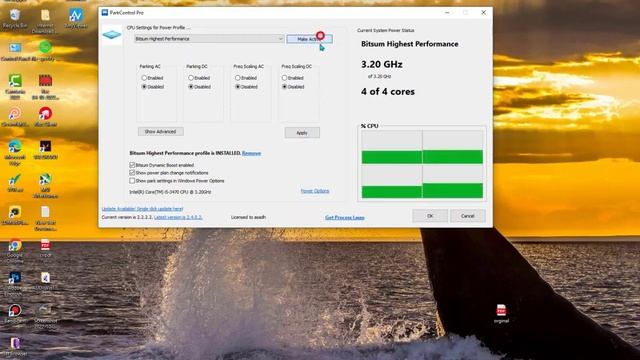Select Disabled for Parking DC
Image resolution: width=640 pixels, height=360 pixels.
200,87
